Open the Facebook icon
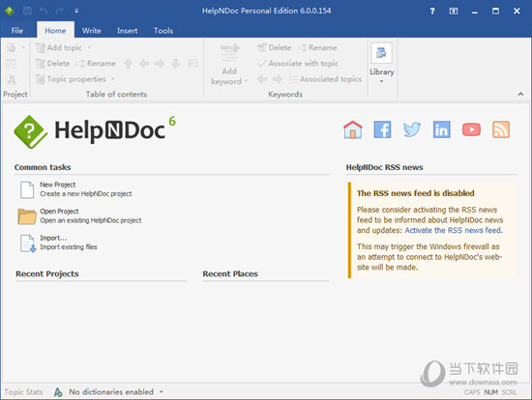Screen dimensions: 532x400 (x=382, y=129)
